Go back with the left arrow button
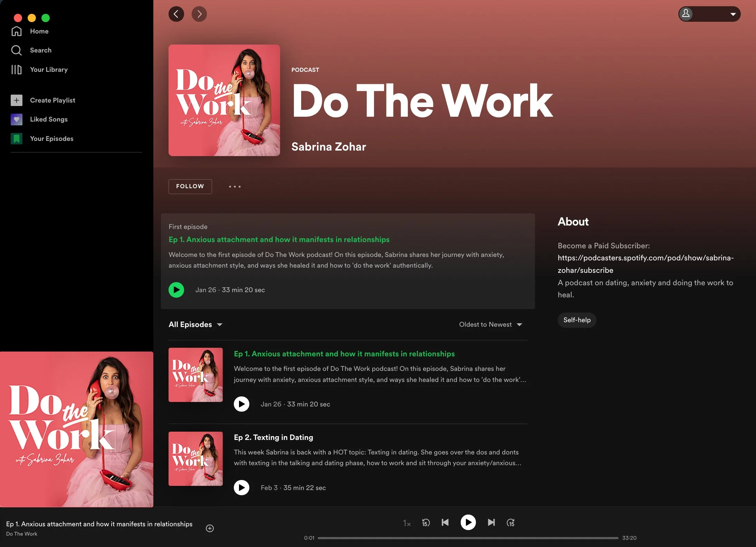 176,14
